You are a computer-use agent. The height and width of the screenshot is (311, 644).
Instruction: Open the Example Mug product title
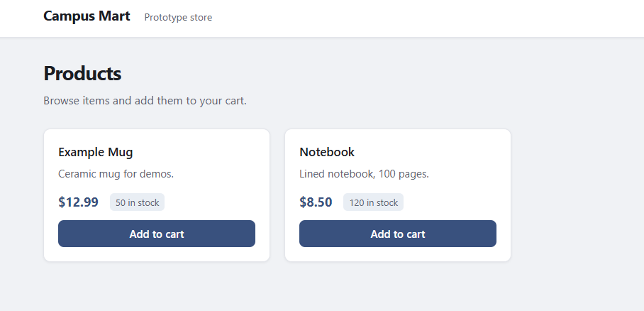95,152
